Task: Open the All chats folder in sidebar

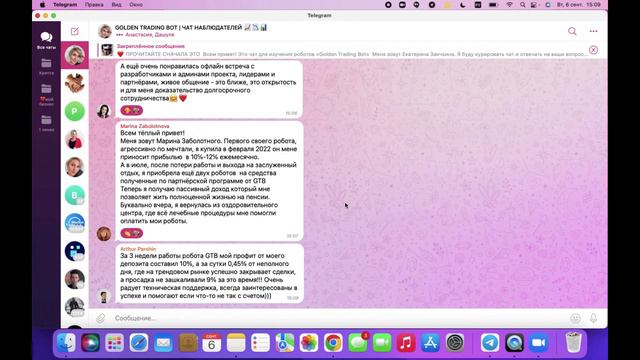Action: coord(46,40)
